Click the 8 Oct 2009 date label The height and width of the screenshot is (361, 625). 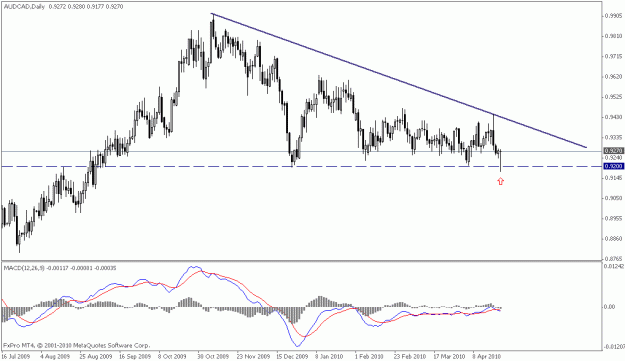tap(172, 356)
